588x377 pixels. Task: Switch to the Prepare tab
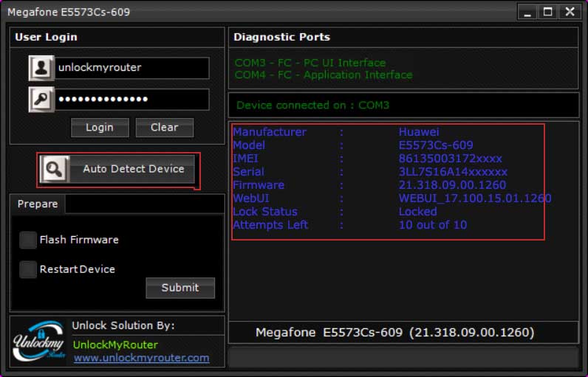[38, 204]
